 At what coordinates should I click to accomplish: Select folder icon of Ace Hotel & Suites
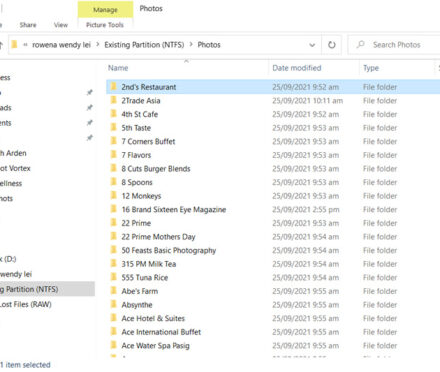[114, 318]
